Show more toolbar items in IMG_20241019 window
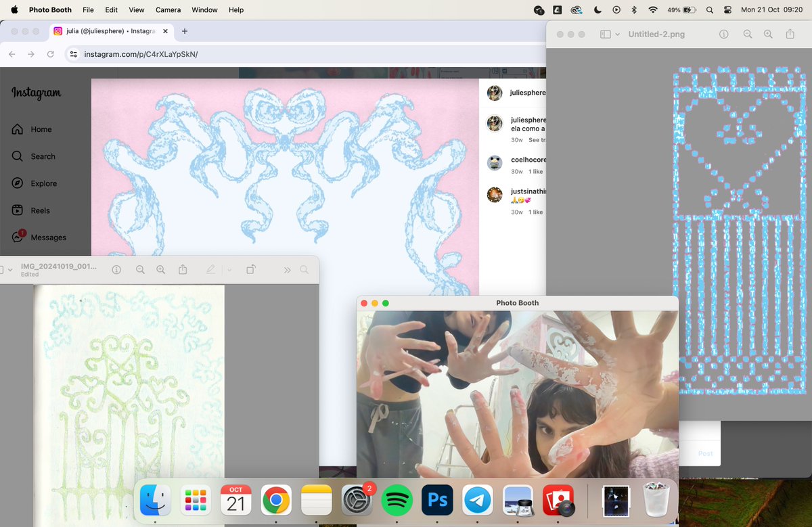 pos(287,269)
